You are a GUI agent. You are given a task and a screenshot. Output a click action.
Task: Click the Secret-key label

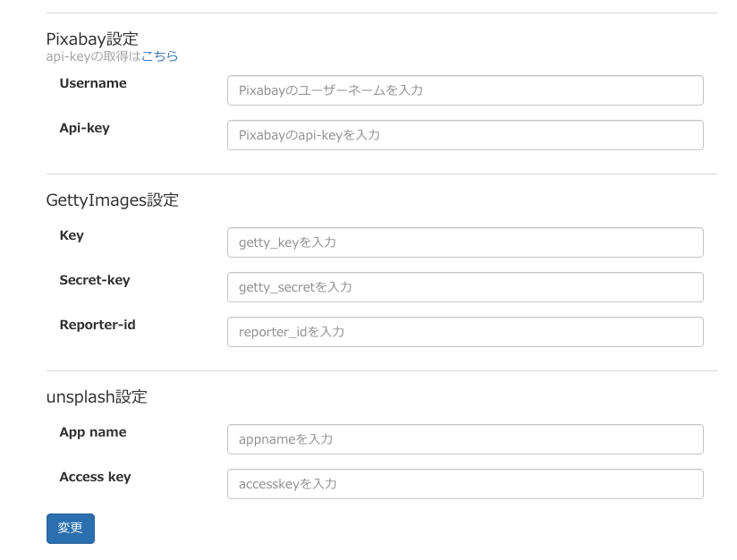click(95, 280)
